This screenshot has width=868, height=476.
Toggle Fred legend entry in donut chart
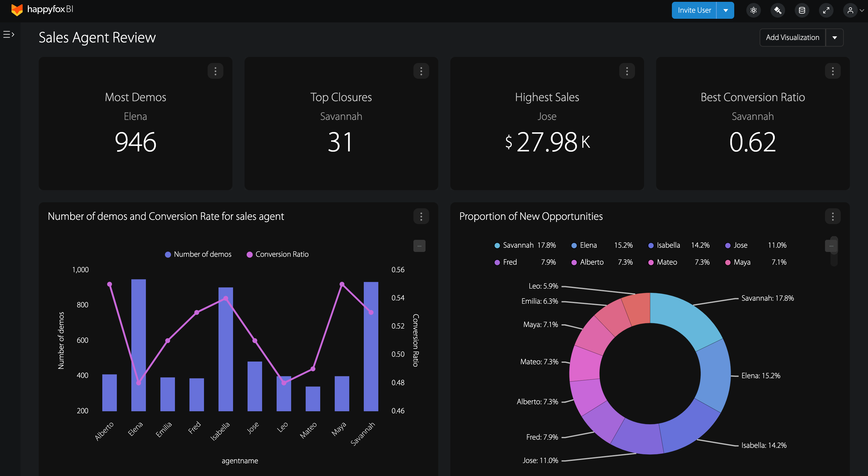[x=525, y=262]
